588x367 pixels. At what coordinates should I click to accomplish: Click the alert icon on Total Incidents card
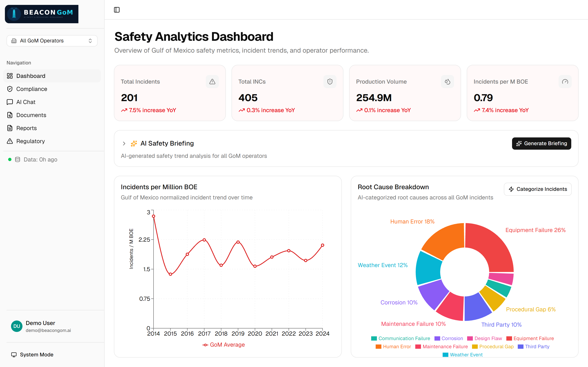(212, 82)
